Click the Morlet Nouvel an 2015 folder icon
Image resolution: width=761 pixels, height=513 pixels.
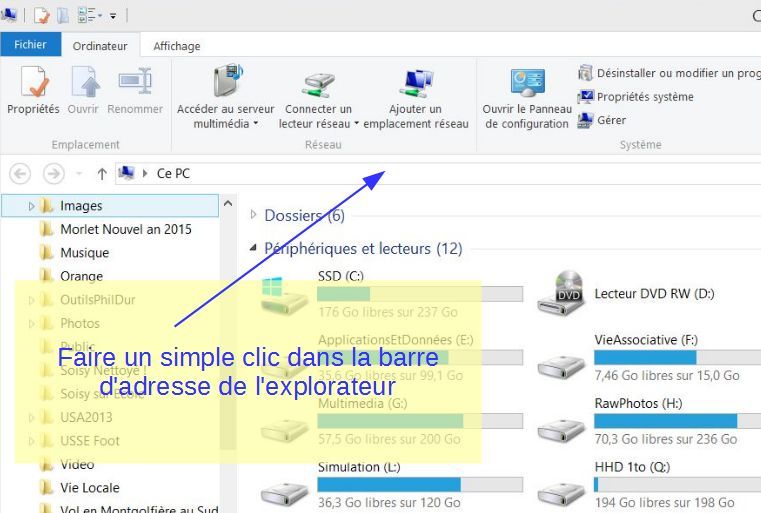coord(47,229)
